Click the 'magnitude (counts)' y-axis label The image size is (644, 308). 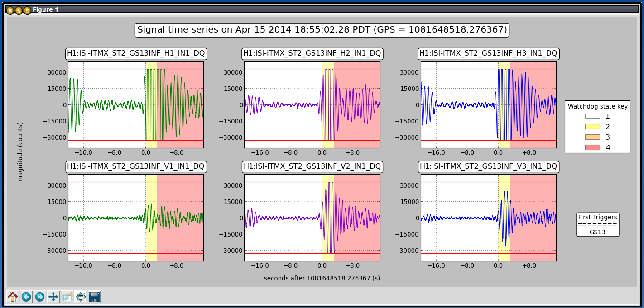[20, 152]
